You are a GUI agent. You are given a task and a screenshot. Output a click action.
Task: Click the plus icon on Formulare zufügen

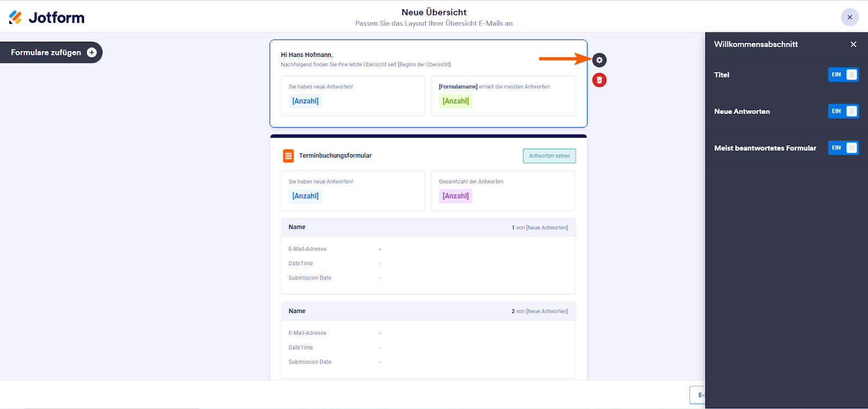(92, 53)
